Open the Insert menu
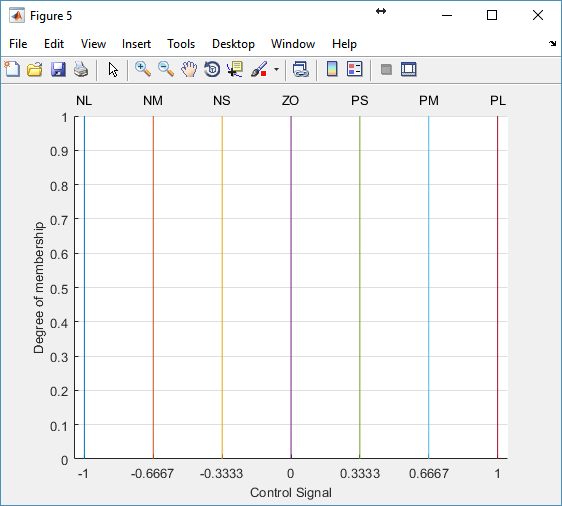This screenshot has width=562, height=506. coord(136,44)
